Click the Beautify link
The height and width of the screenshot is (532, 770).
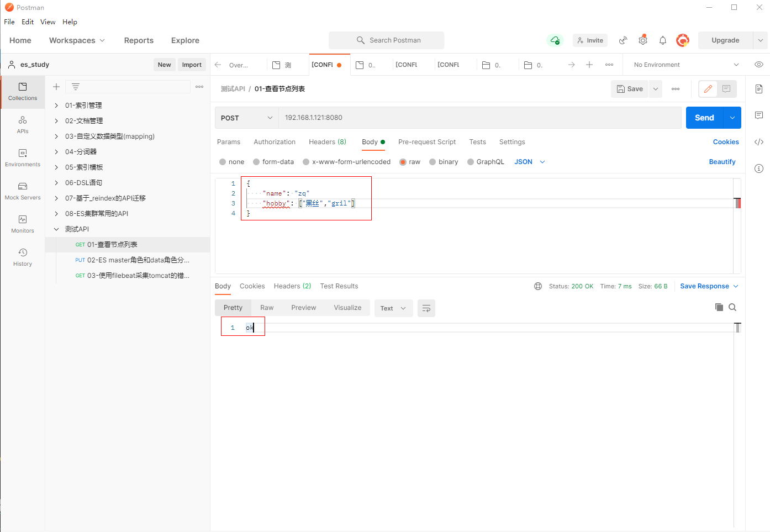coord(722,162)
